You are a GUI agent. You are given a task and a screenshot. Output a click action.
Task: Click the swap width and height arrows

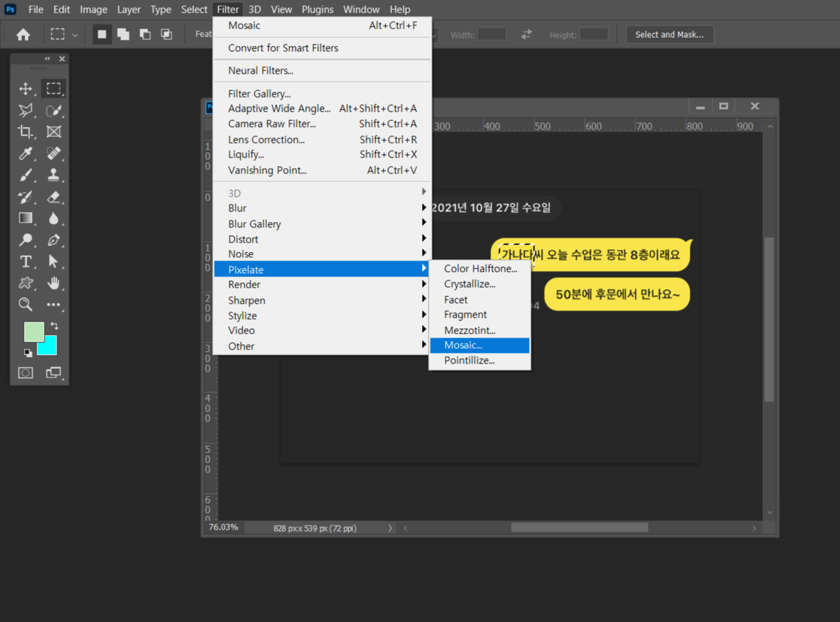pyautogui.click(x=526, y=34)
